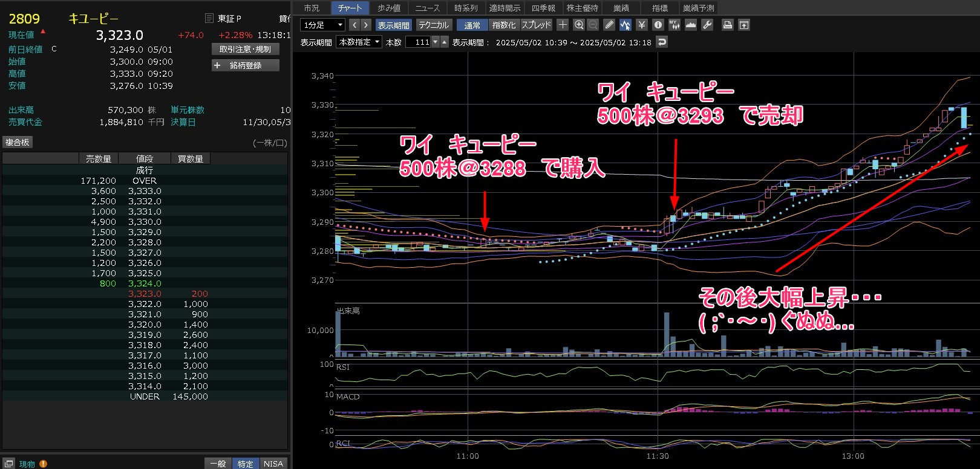Click the crosshair cursor icon in chart toolbar
980x469 pixels.
(x=563, y=25)
